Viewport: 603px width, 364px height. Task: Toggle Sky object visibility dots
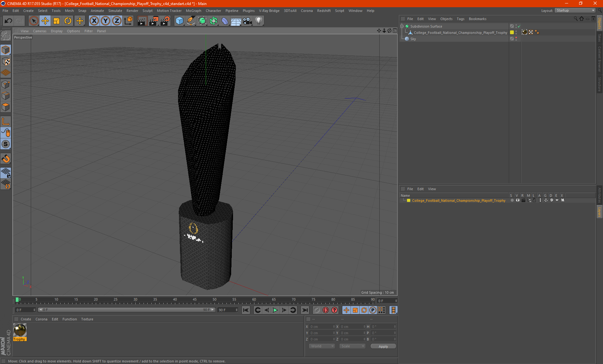point(516,39)
